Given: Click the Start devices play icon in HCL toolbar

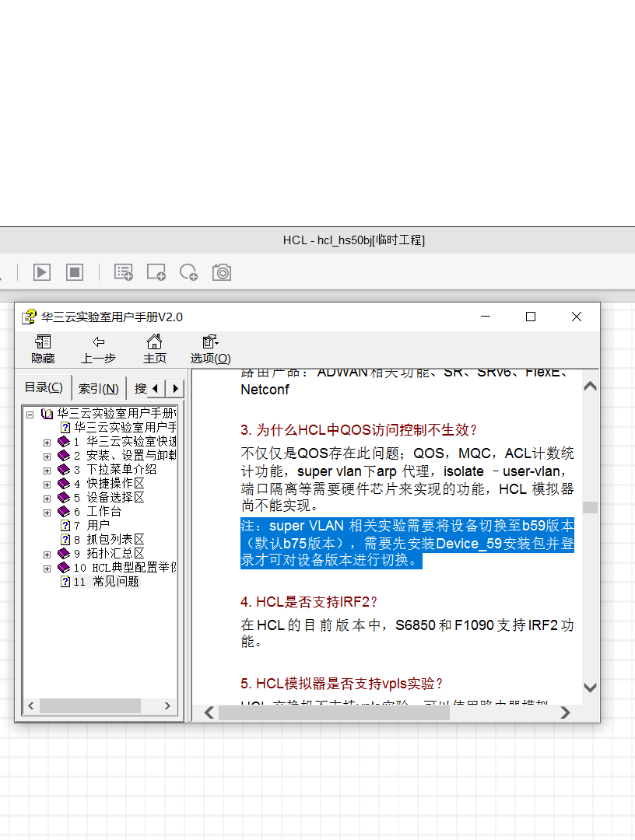Looking at the screenshot, I should (x=42, y=272).
